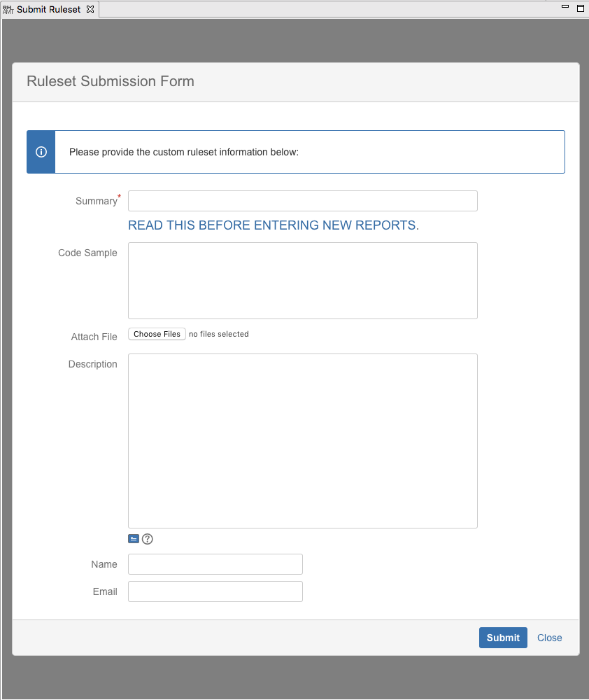
Task: Click the blue info icon in the banner
Action: pyautogui.click(x=41, y=152)
